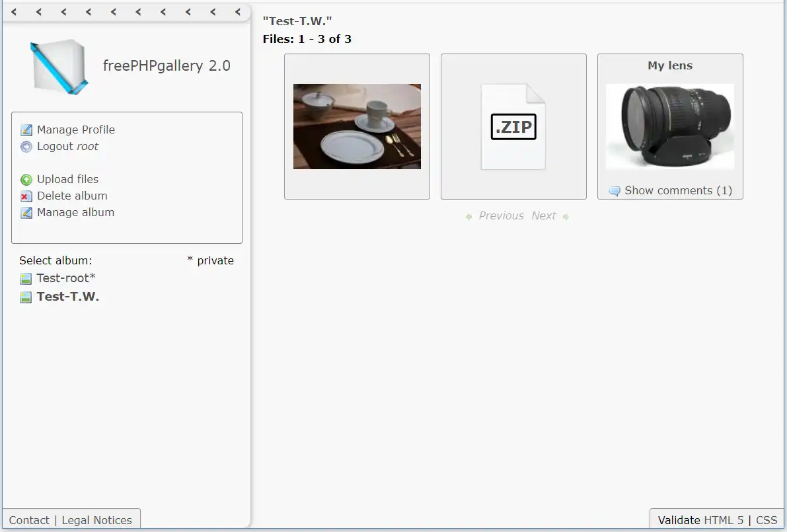Click the "* private" legend text
This screenshot has width=787, height=532.
click(x=210, y=260)
